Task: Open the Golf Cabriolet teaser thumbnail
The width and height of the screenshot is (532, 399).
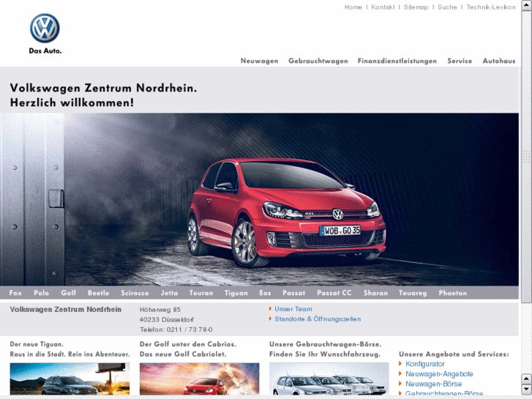Action: tap(200, 379)
